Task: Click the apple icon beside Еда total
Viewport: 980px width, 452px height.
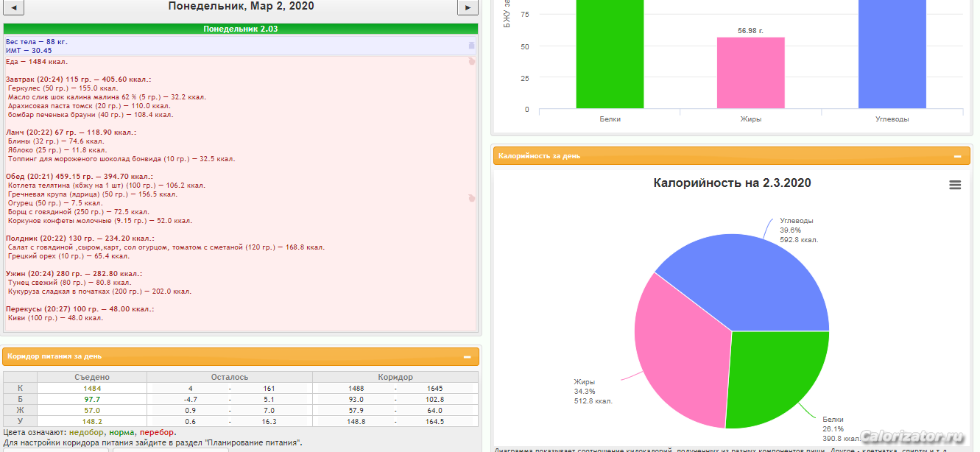Action: (471, 62)
